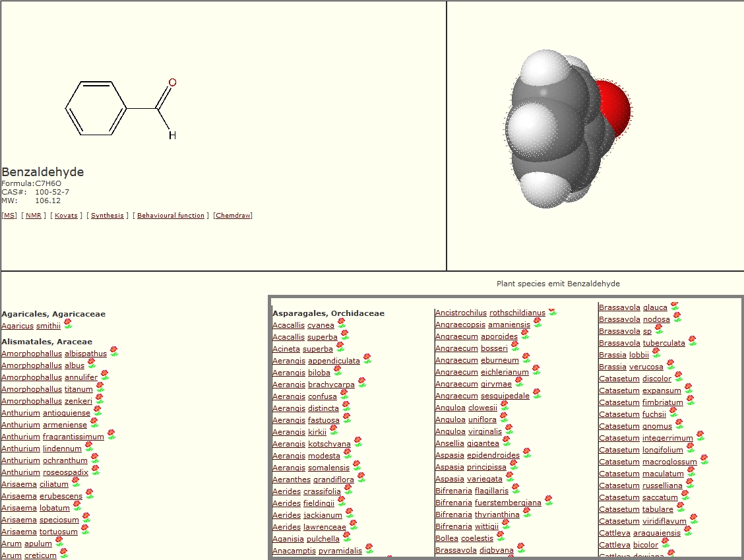Open the Aerides crassifolia link
The width and height of the screenshot is (744, 560).
click(x=307, y=491)
